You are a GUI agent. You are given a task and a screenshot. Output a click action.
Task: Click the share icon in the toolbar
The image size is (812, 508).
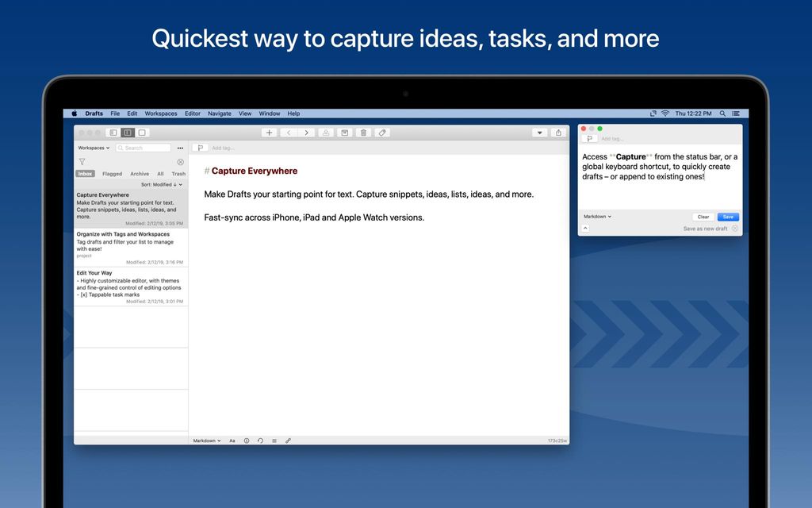coord(557,133)
